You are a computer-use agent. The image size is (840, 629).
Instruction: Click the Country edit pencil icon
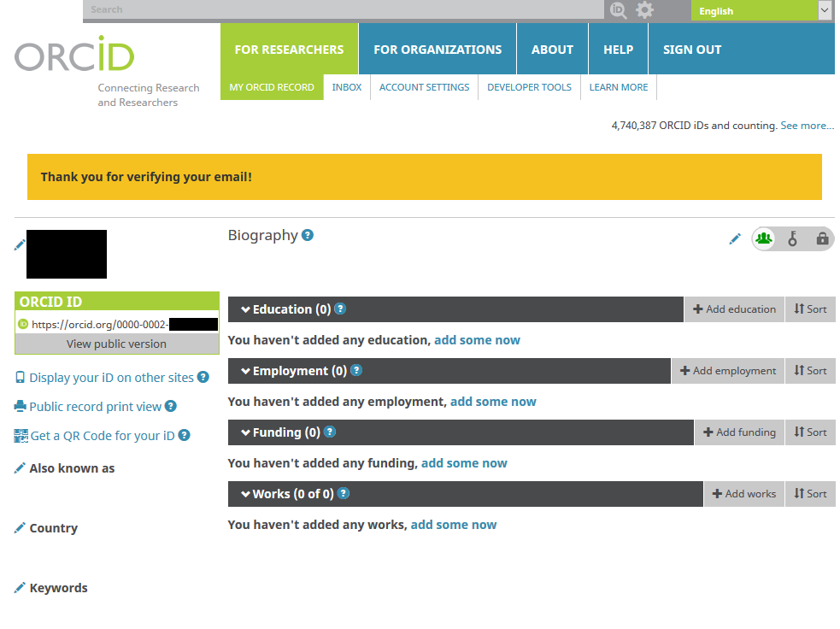(x=20, y=528)
